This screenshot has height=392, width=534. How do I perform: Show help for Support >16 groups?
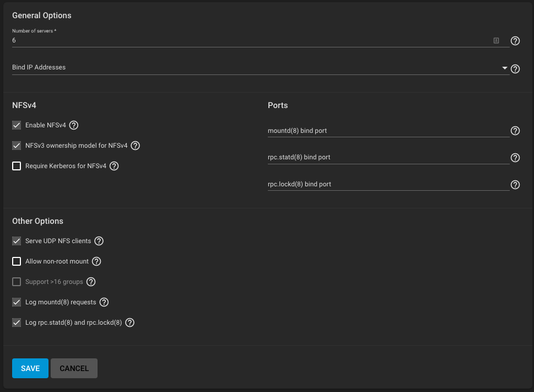point(91,282)
